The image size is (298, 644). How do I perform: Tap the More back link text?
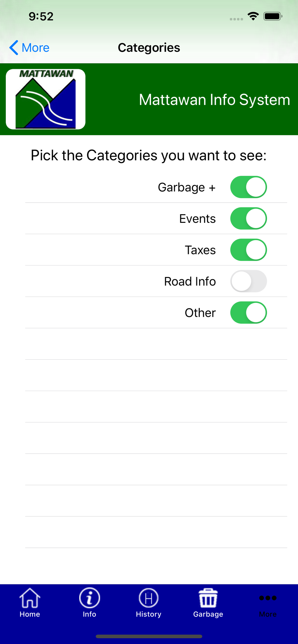[35, 48]
